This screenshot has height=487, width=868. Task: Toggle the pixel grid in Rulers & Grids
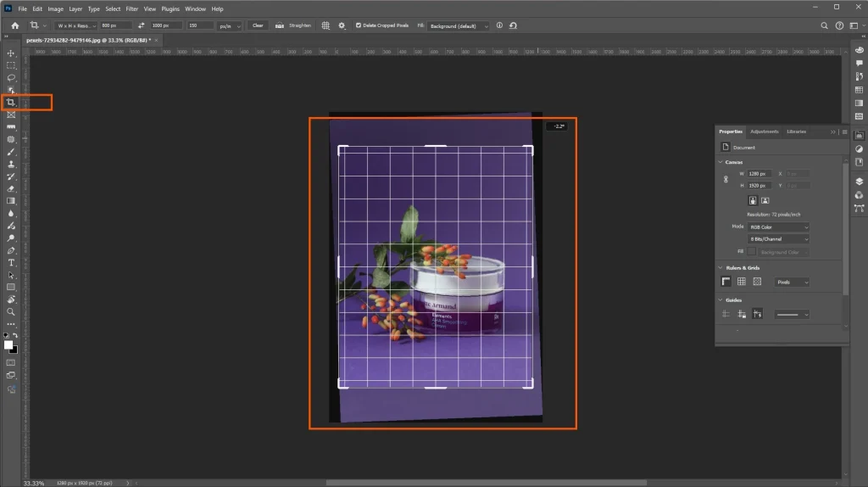click(x=757, y=282)
